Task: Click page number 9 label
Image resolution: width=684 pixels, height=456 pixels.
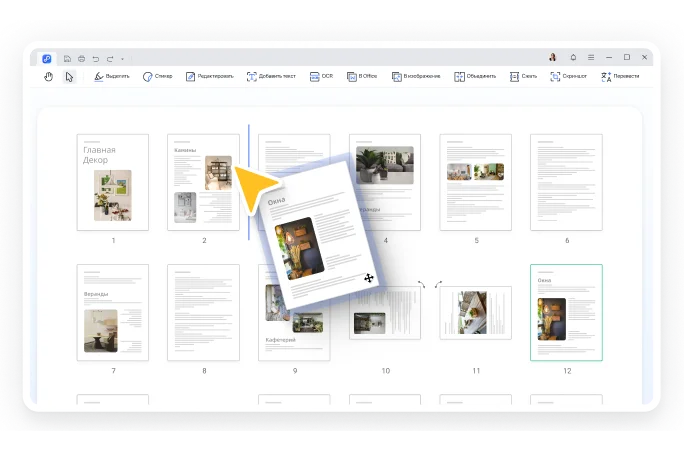Action: pyautogui.click(x=295, y=371)
